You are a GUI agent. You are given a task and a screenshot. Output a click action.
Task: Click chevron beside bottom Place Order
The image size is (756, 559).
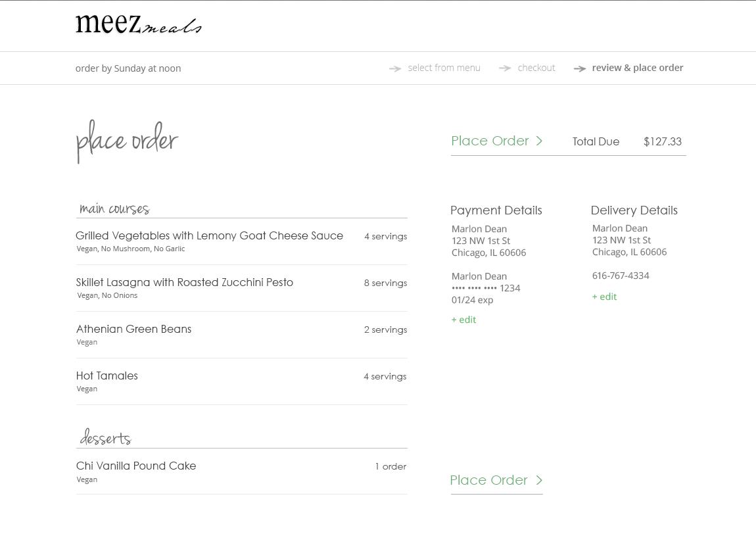[x=539, y=480]
